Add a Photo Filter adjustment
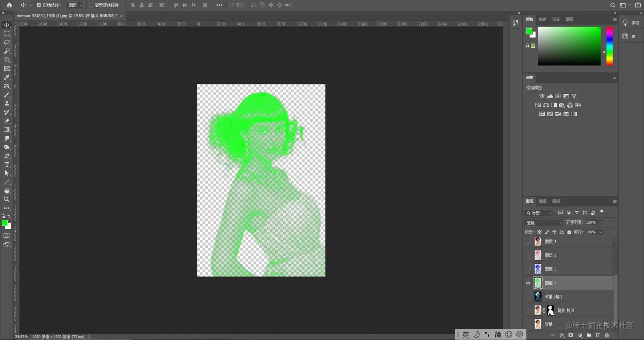Image resolution: width=644 pixels, height=340 pixels. point(562,105)
